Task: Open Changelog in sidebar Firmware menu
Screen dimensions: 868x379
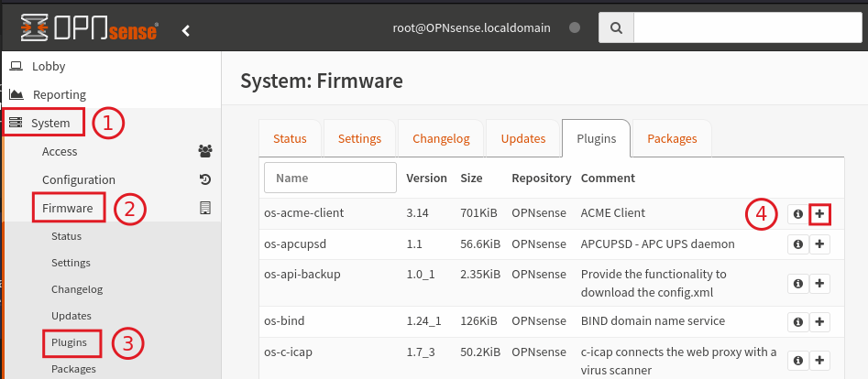Action: coord(77,289)
